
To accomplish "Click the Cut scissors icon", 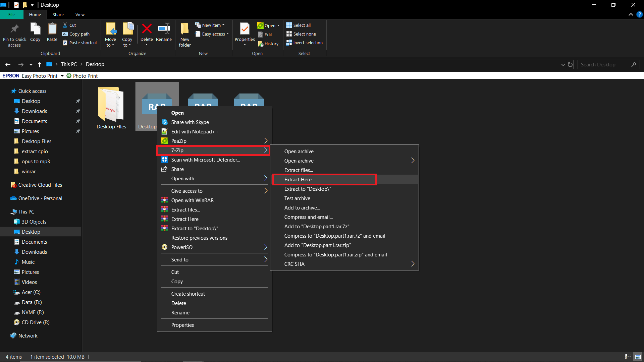I will [x=65, y=25].
